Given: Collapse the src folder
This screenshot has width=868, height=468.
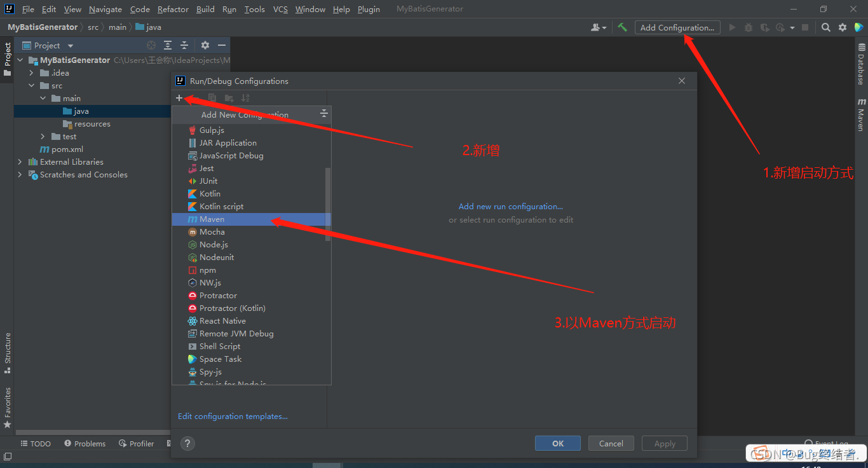Looking at the screenshot, I should coord(32,86).
